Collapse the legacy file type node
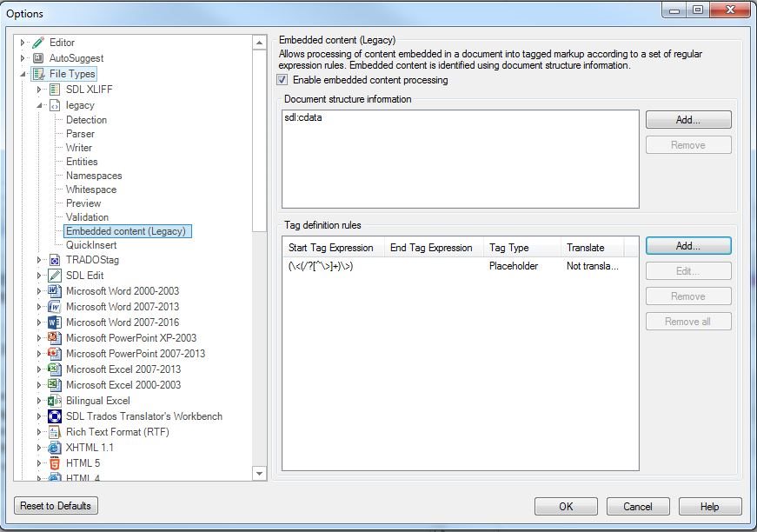757x532 pixels. (x=40, y=105)
